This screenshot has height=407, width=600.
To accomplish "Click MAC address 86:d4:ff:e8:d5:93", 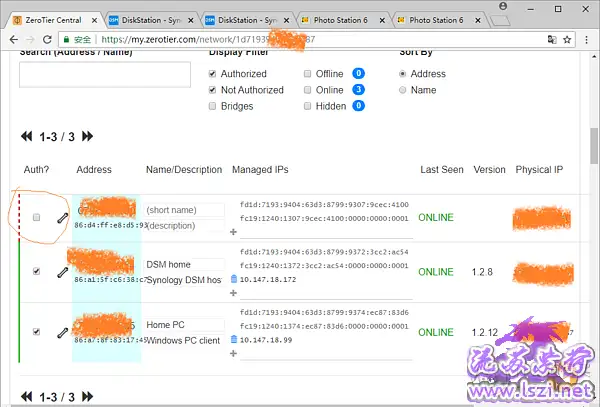I will (110, 225).
